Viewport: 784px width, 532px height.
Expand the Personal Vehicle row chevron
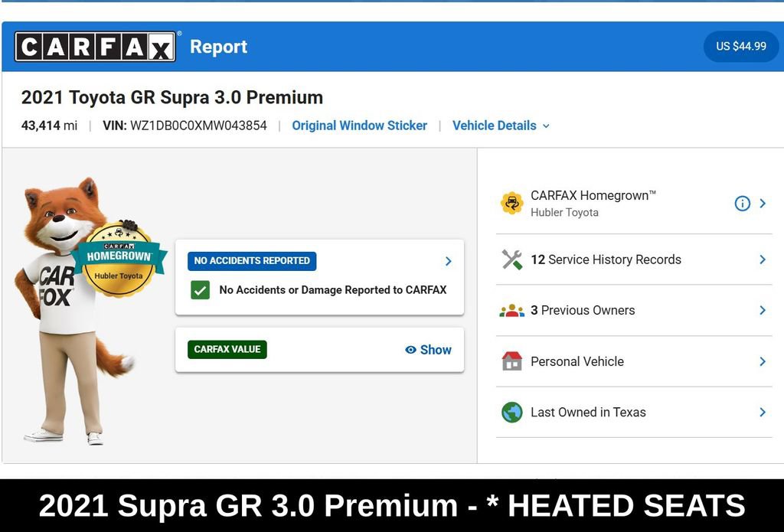(763, 361)
